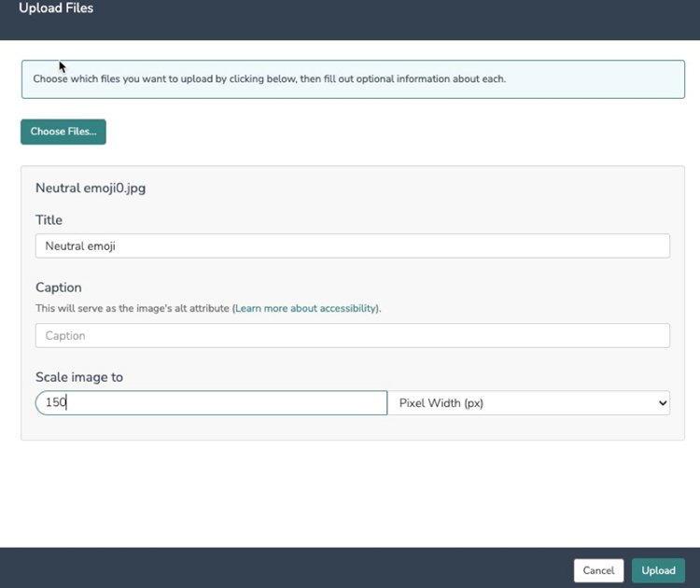Open Learn more about accessibility link
700x588 pixels.
pyautogui.click(x=307, y=308)
